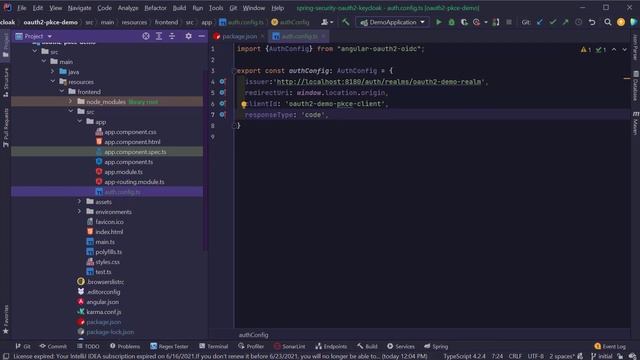The width and height of the screenshot is (640, 360).
Task: Expand the node_modules folder
Action: pos(71,101)
